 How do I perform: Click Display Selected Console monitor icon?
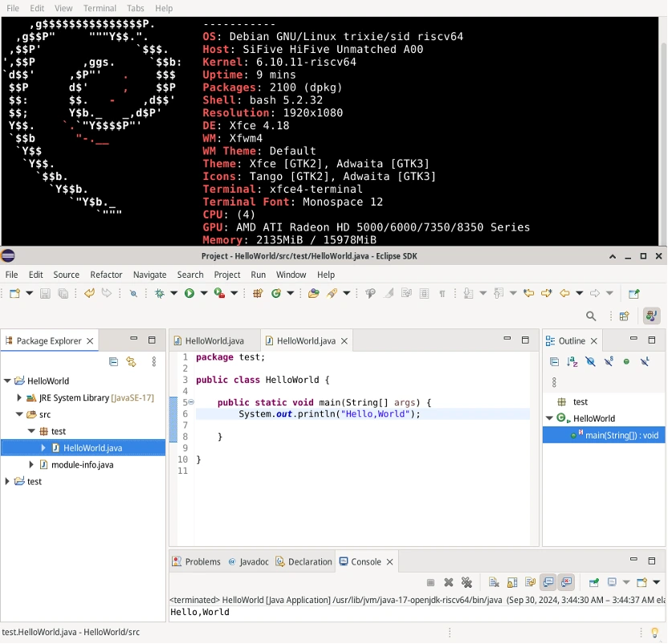coord(612,583)
